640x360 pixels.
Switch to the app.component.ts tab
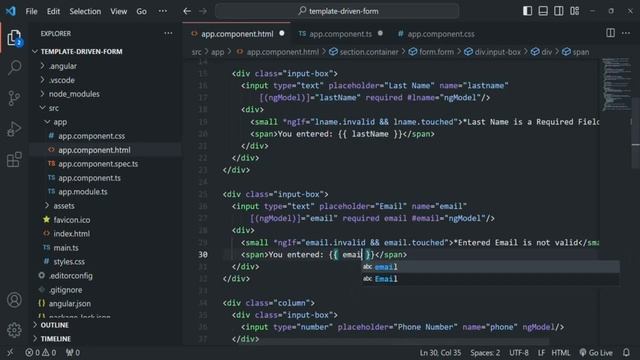[x=340, y=34]
